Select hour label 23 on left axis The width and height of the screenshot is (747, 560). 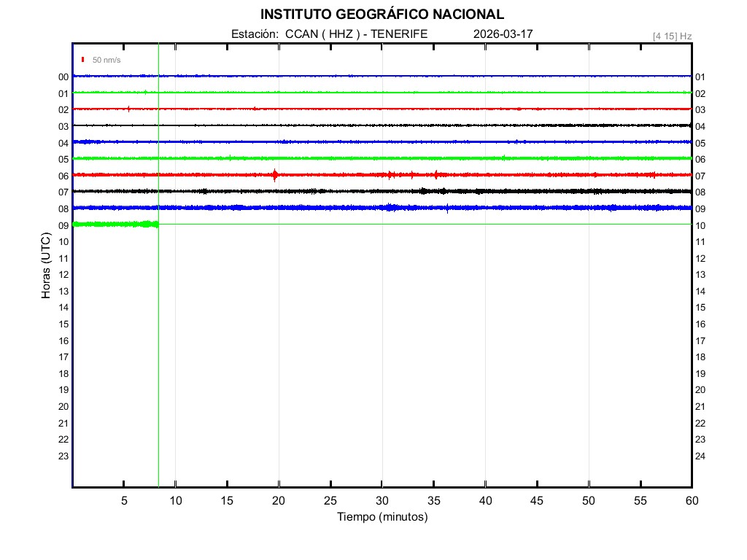63,456
